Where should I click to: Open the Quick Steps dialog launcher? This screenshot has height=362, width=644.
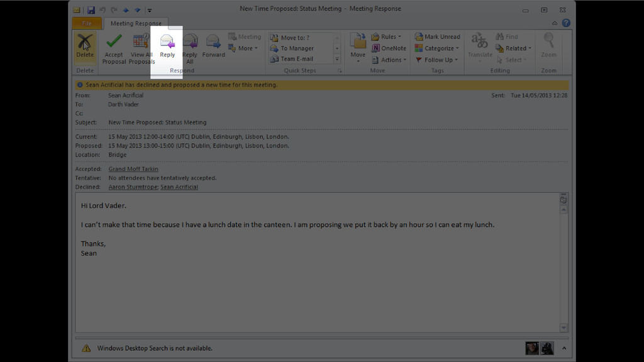pos(340,70)
